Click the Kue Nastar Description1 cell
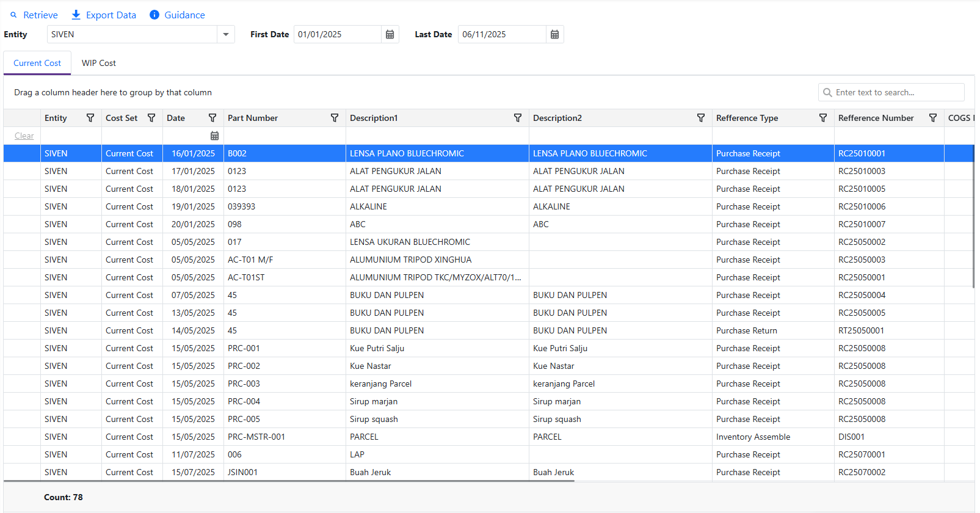980x513 pixels. click(437, 366)
